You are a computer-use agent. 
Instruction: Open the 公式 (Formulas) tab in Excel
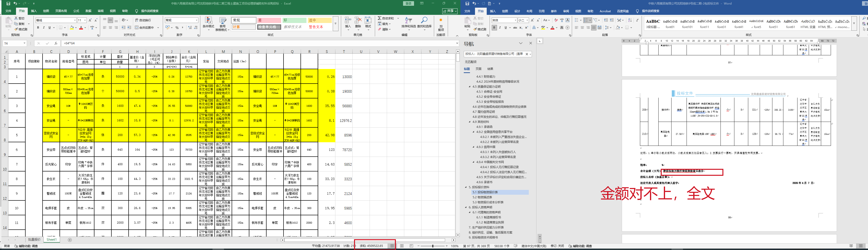[x=76, y=11]
